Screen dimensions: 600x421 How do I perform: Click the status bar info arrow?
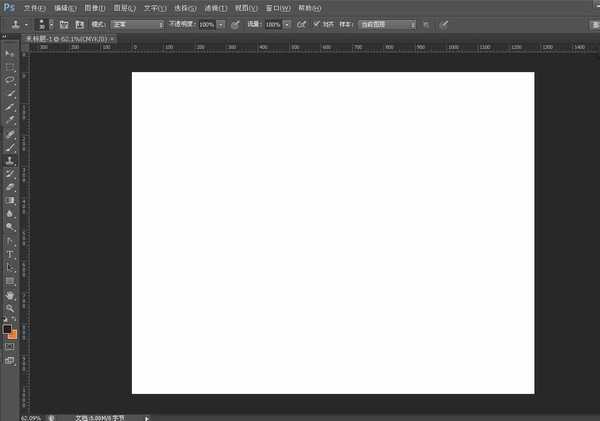148,417
